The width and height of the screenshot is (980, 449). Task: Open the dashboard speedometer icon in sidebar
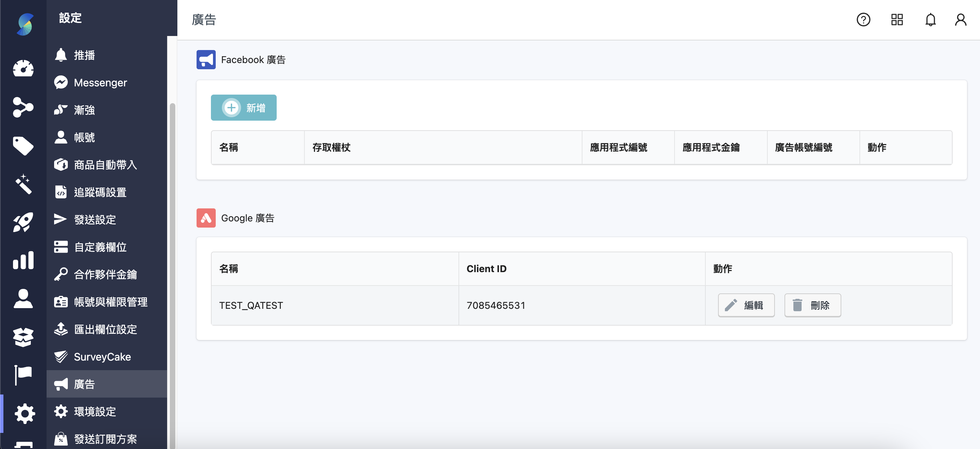click(23, 69)
